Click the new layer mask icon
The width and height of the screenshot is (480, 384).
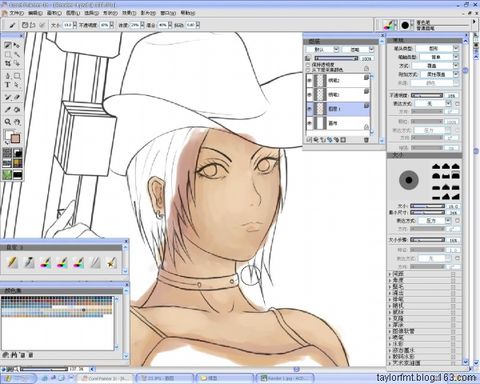[344, 140]
